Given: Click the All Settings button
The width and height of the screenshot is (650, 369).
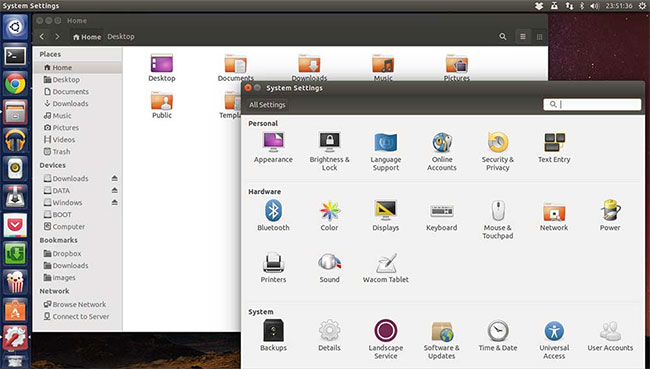Looking at the screenshot, I should click(x=267, y=104).
